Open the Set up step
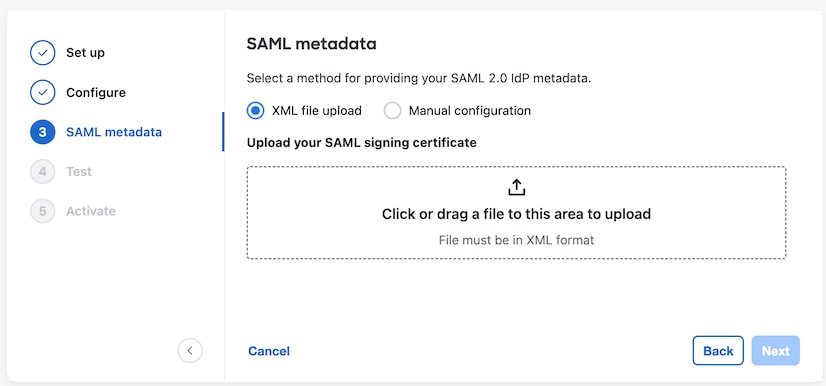This screenshot has height=386, width=826. coord(85,53)
